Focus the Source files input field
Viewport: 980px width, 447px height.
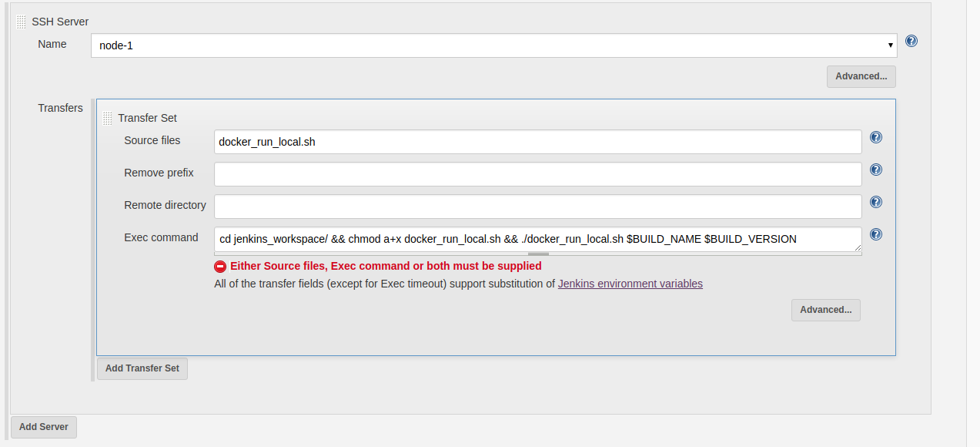pos(537,142)
